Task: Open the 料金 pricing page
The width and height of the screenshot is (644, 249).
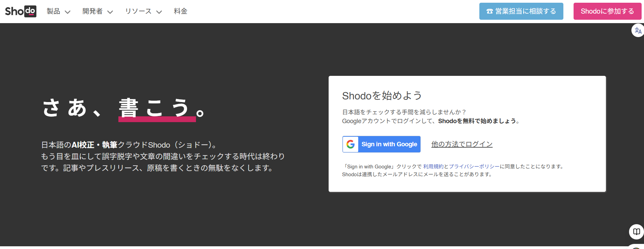Action: pos(181,11)
